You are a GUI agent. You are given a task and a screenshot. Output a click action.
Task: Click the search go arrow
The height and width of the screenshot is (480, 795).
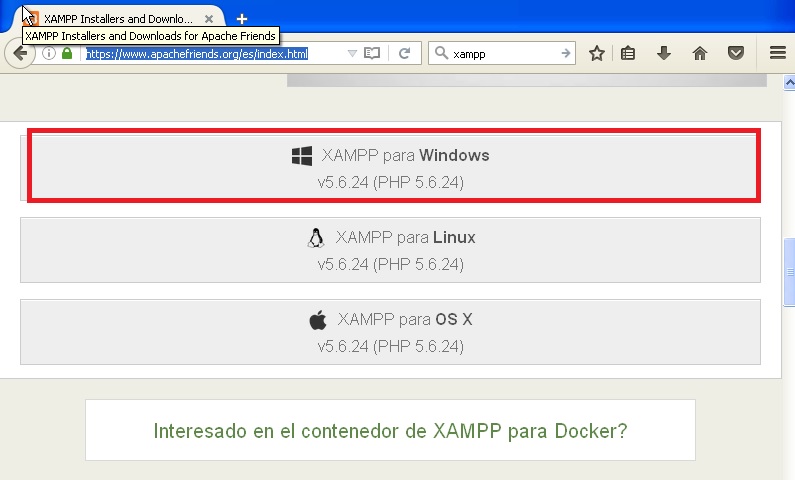[x=566, y=53]
